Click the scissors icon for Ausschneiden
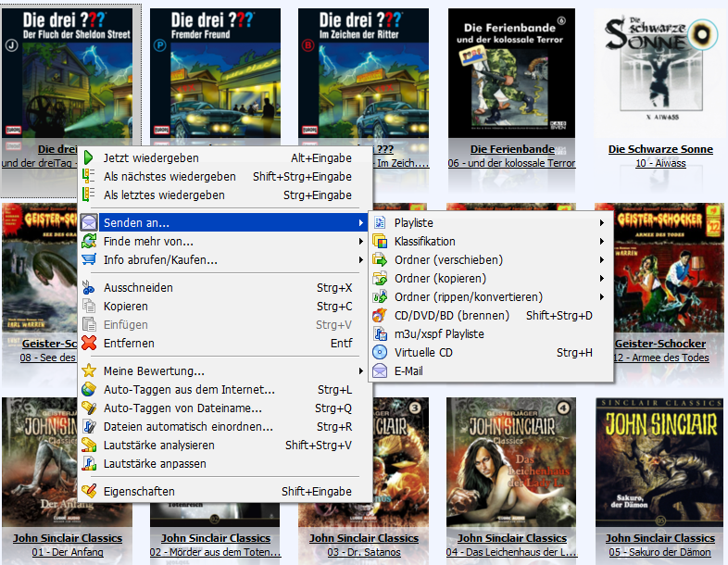The image size is (728, 565). (89, 288)
